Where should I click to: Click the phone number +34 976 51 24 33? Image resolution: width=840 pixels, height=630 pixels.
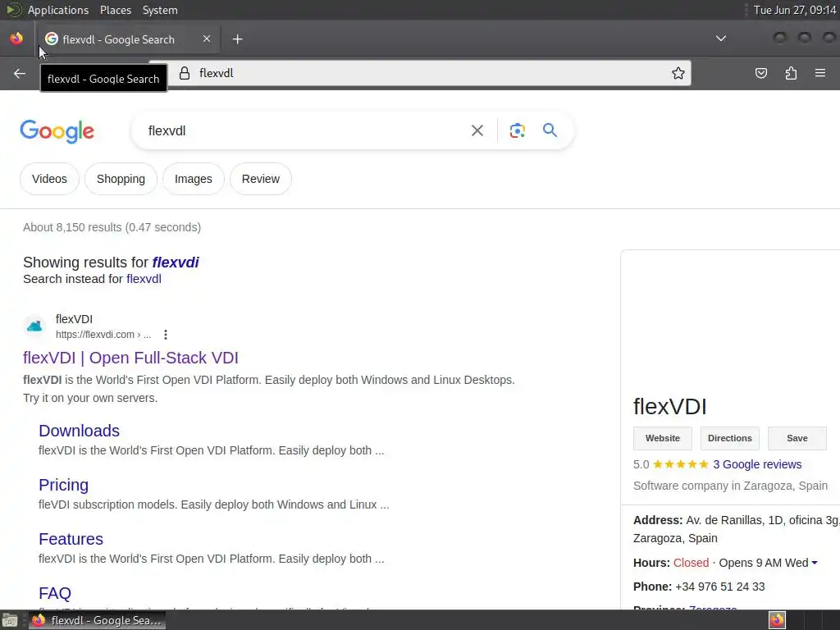click(x=720, y=587)
